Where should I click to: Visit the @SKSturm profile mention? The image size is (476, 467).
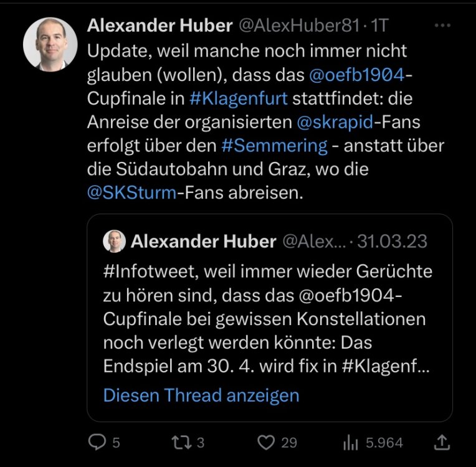click(131, 193)
